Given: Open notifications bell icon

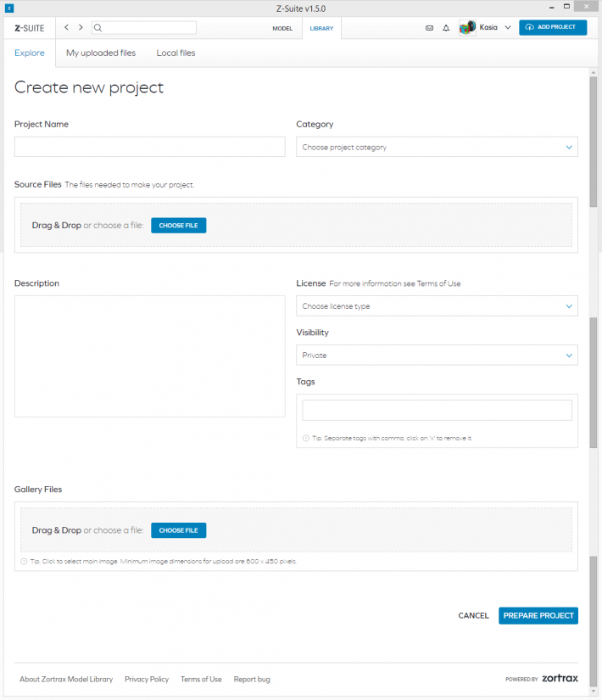Looking at the screenshot, I should [446, 28].
